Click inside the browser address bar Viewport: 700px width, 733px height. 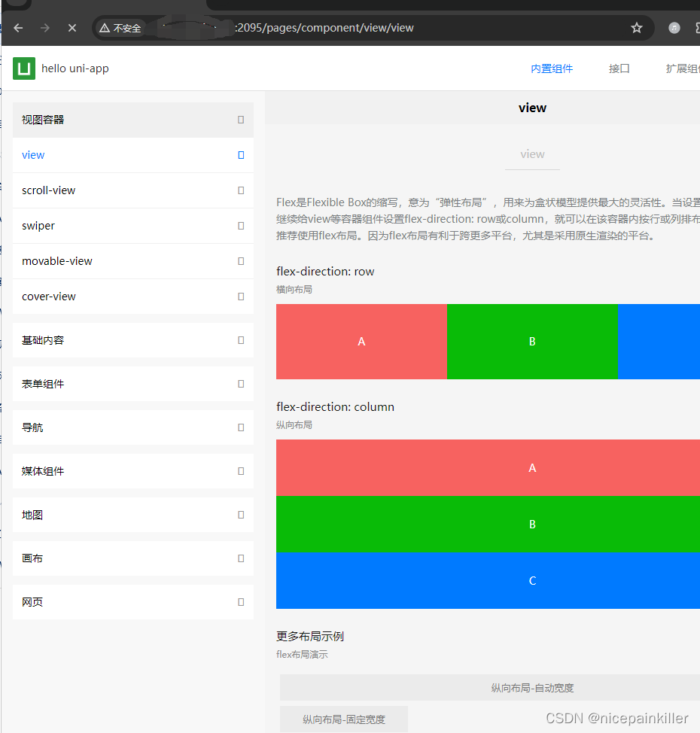[339, 28]
